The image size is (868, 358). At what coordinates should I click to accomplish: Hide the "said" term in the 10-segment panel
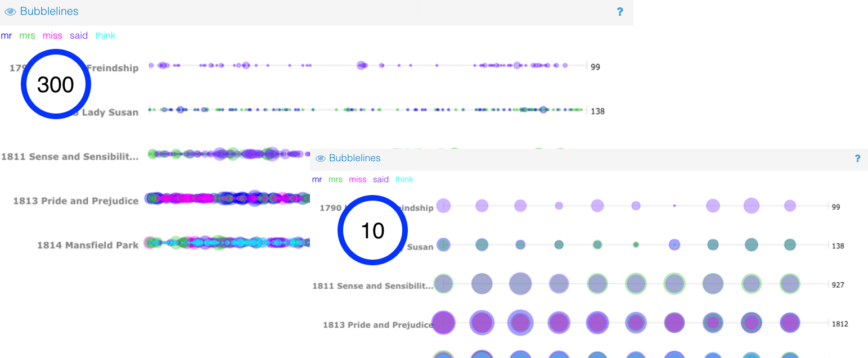(381, 179)
